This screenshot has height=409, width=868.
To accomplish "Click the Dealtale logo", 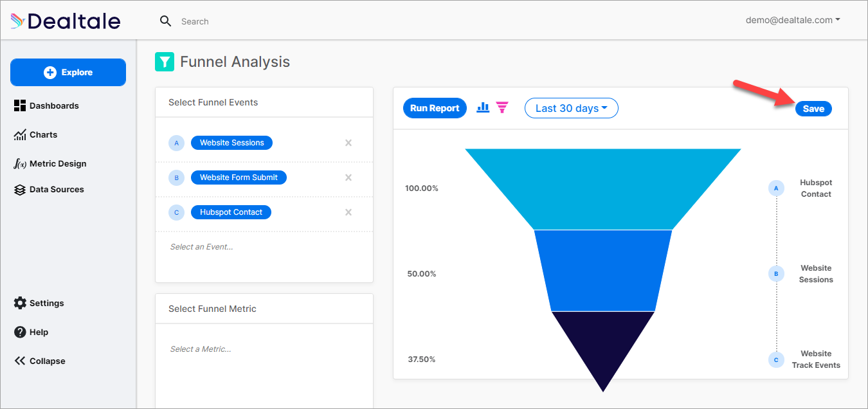I will [66, 21].
